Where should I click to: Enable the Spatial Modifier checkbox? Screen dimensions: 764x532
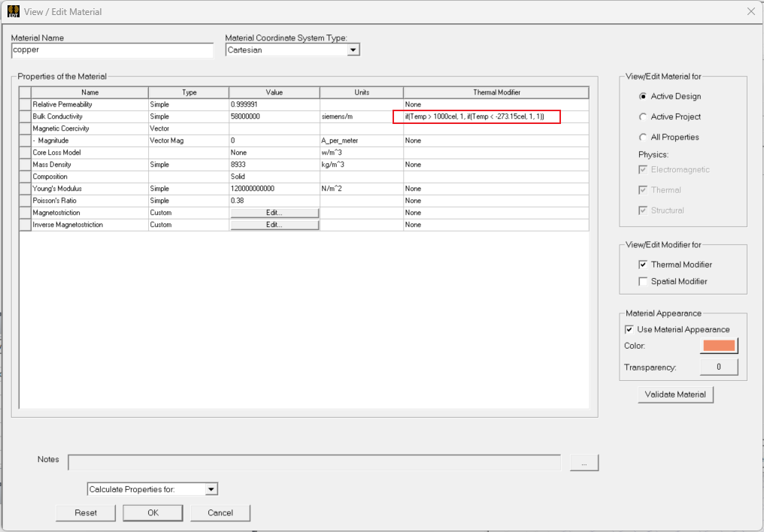pyautogui.click(x=643, y=281)
